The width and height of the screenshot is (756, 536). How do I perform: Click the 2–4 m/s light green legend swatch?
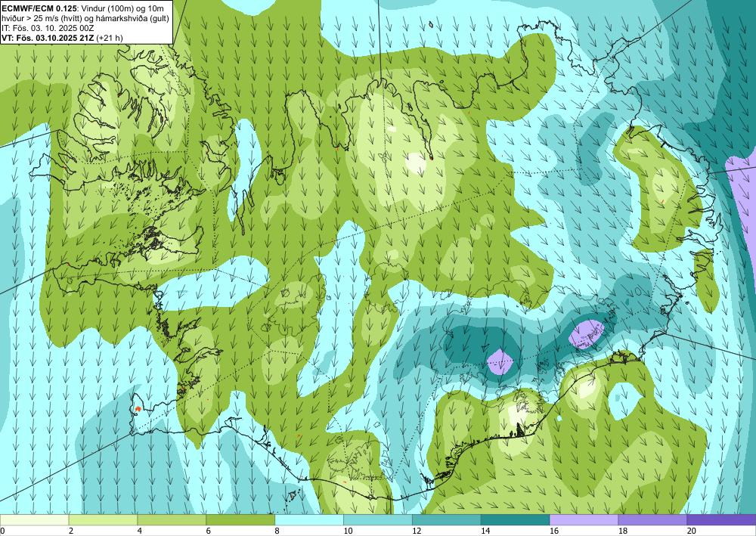103,519
